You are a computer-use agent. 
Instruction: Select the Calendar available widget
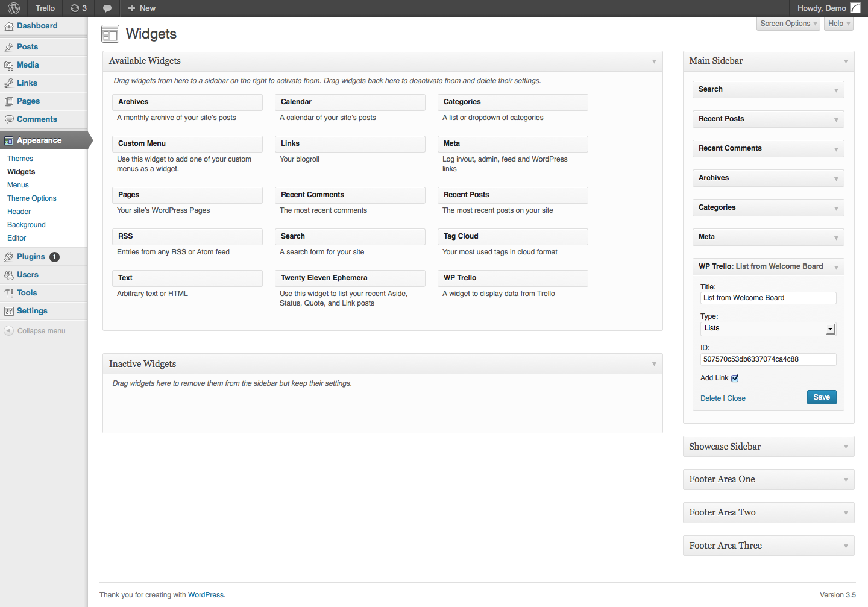coord(350,102)
